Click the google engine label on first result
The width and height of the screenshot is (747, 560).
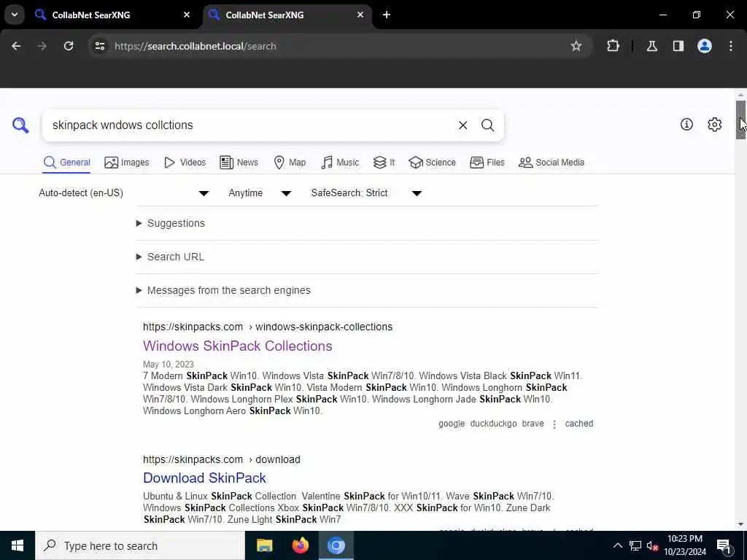coord(451,424)
